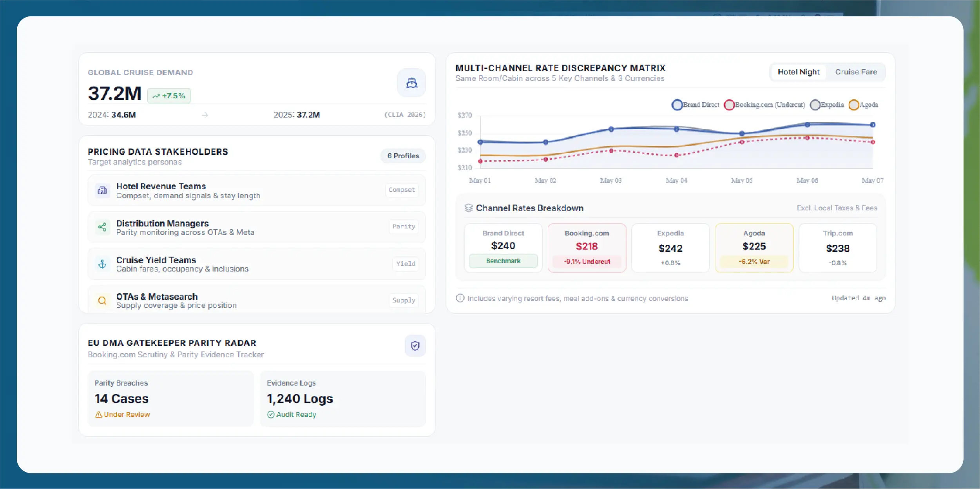Click the Cruise Yield Teams anchor icon

(x=102, y=264)
